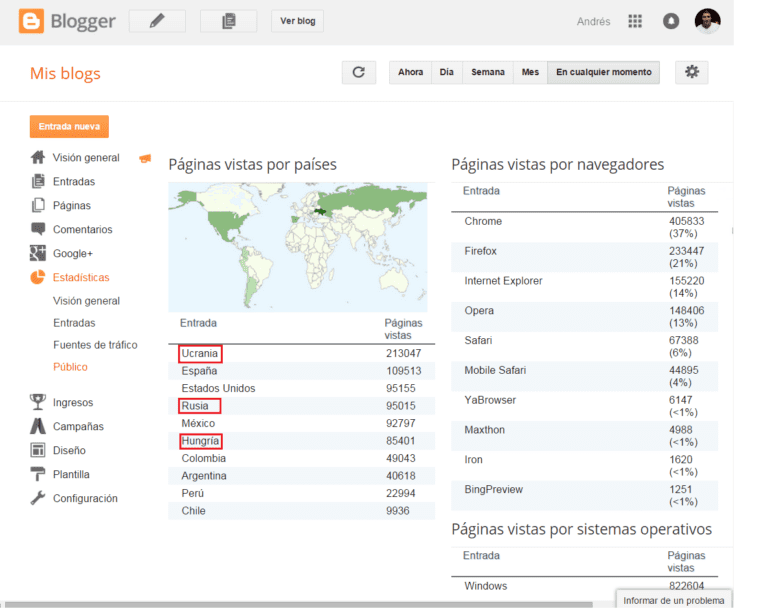The height and width of the screenshot is (609, 768).
Task: Open Visión general under Estadísticas
Action: pos(86,301)
